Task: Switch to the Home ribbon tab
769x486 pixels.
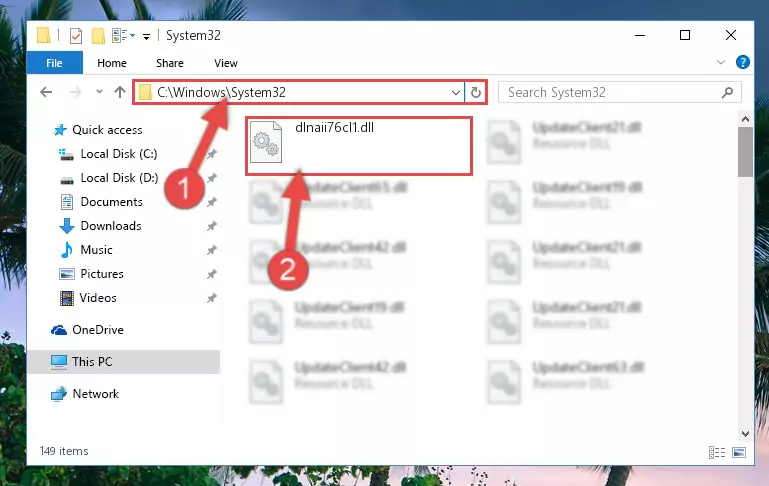Action: [x=112, y=63]
